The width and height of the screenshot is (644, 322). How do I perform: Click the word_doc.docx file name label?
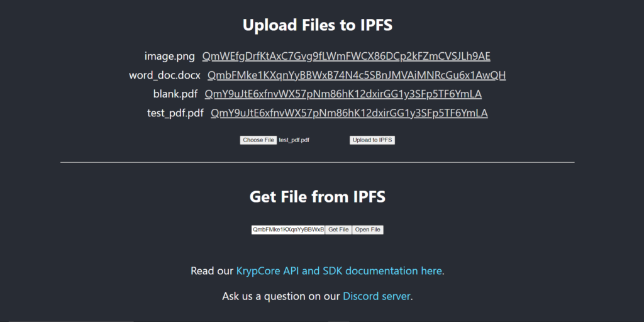[165, 75]
